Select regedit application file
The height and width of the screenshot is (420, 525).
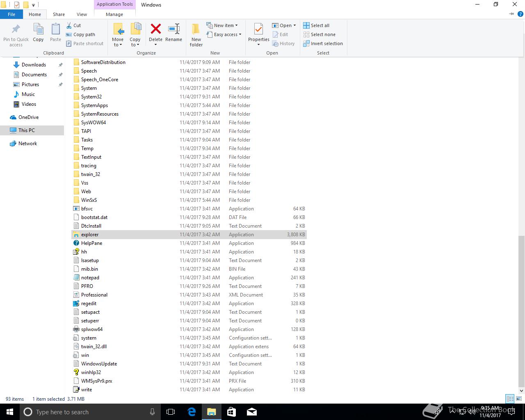[x=189, y=304]
